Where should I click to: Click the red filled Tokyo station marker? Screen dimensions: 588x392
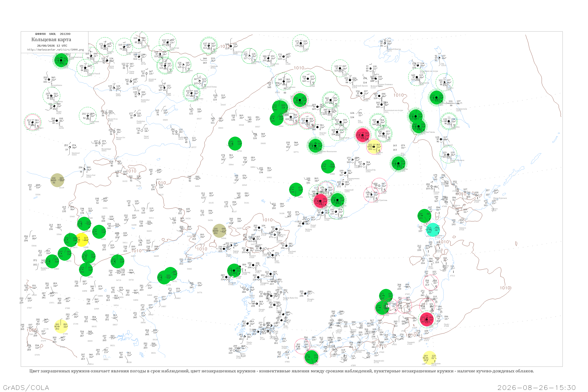coord(427,319)
